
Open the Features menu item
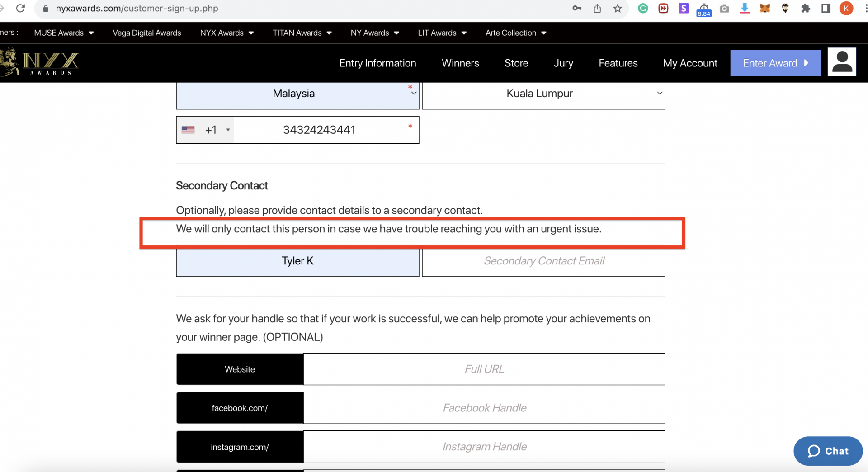pos(618,63)
